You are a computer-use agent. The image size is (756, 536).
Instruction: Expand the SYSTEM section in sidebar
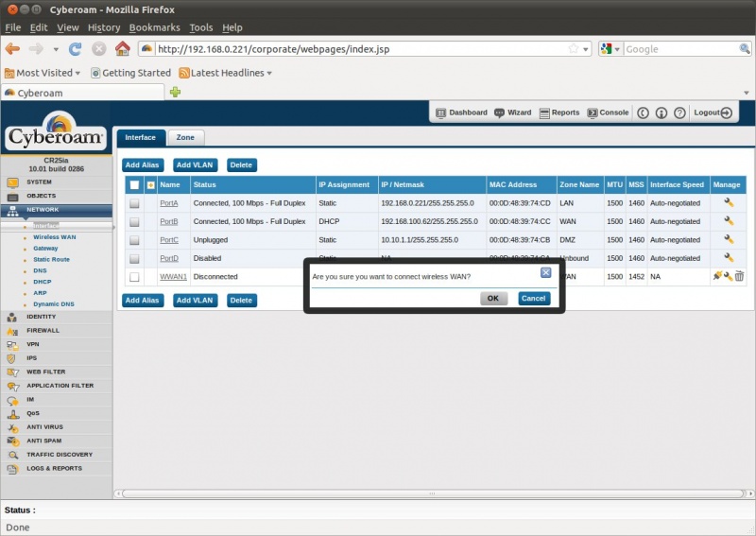pyautogui.click(x=39, y=182)
